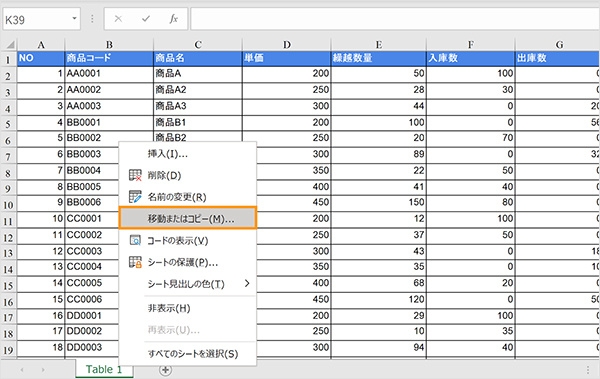Click the previous sheet navigation arrow
This screenshot has width=600, height=379.
point(22,370)
